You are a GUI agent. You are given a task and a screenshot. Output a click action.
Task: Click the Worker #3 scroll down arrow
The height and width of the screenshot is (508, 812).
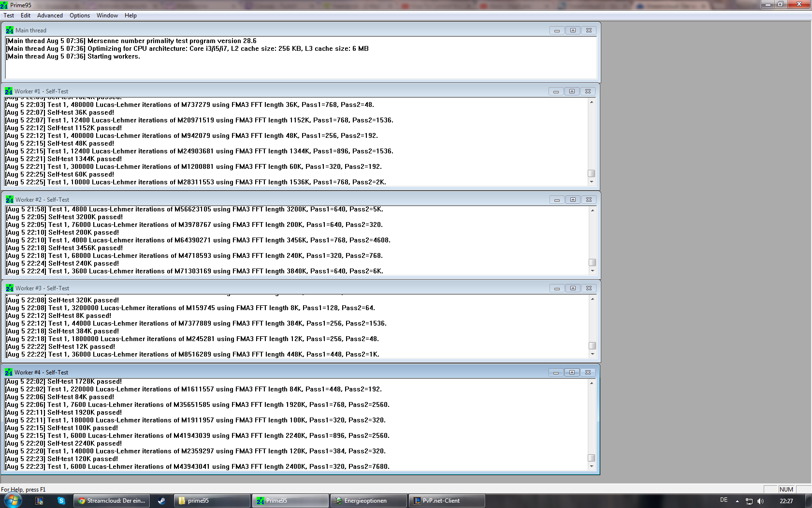coord(593,354)
